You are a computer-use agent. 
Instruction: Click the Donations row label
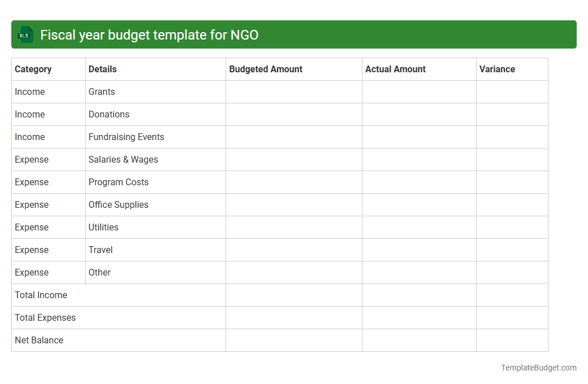click(x=109, y=114)
